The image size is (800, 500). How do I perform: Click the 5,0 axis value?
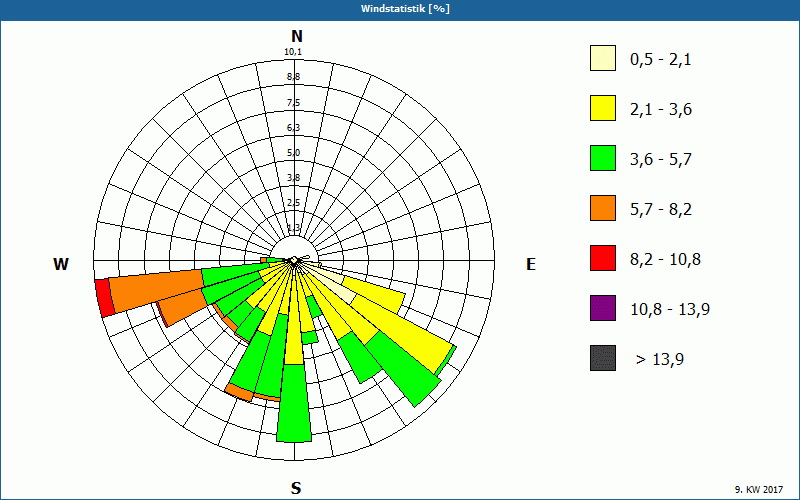coord(293,153)
